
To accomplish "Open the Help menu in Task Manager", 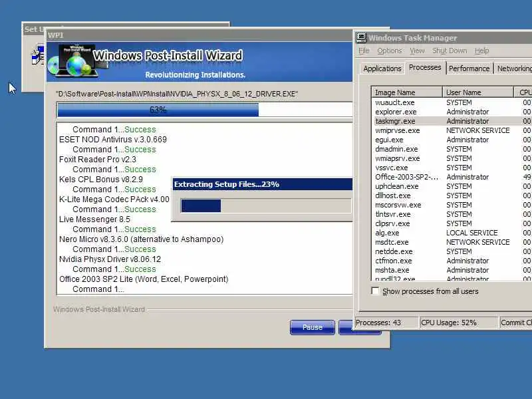I will (481, 51).
